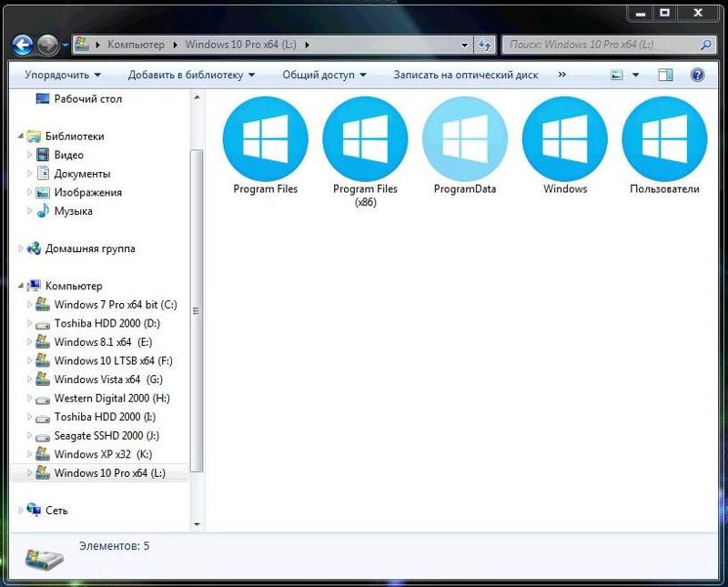This screenshot has width=728, height=587.
Task: Click the Элементов: 5 status text
Action: click(x=115, y=546)
